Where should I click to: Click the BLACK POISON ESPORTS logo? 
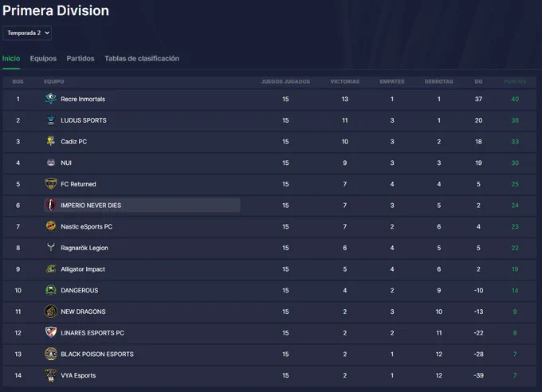point(51,354)
